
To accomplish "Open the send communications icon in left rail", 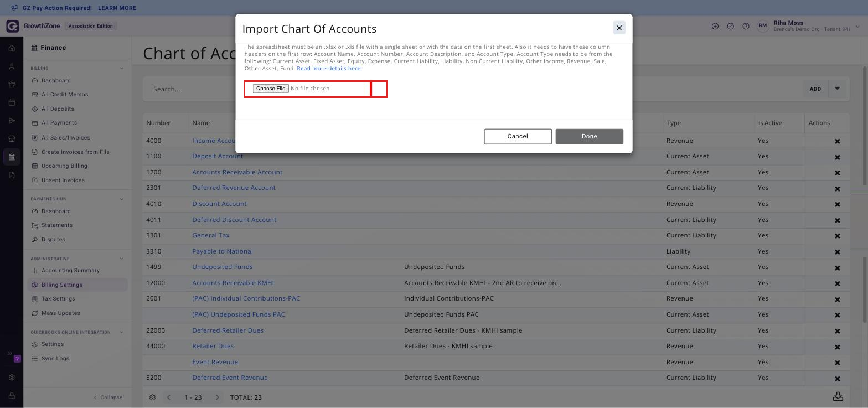I will pos(12,121).
